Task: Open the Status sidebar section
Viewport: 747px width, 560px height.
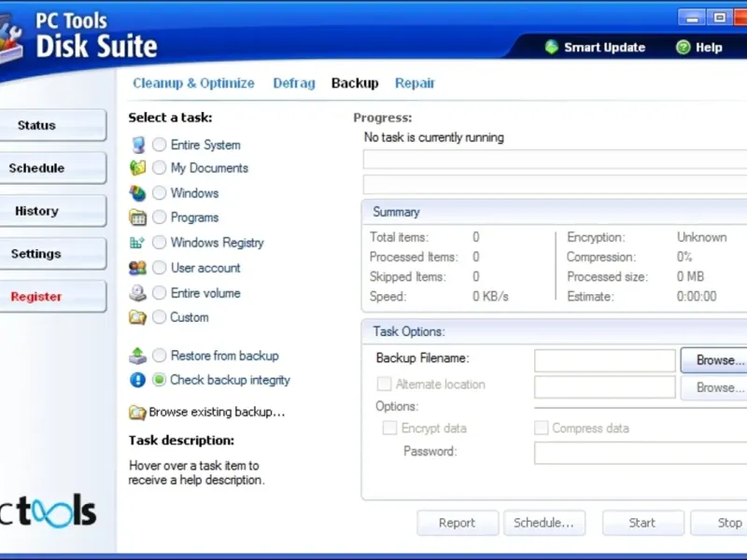Action: coord(52,125)
